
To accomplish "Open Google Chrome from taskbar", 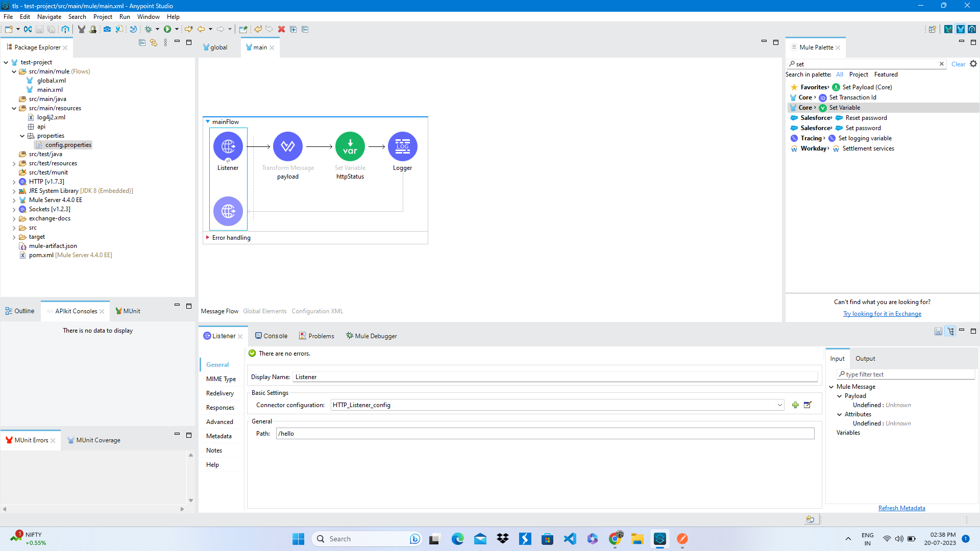I will tap(615, 539).
